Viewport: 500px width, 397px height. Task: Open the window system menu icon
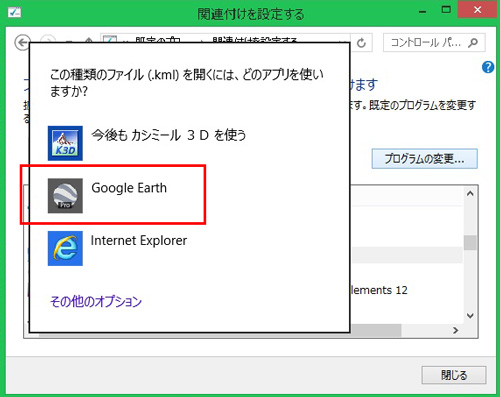(x=14, y=13)
